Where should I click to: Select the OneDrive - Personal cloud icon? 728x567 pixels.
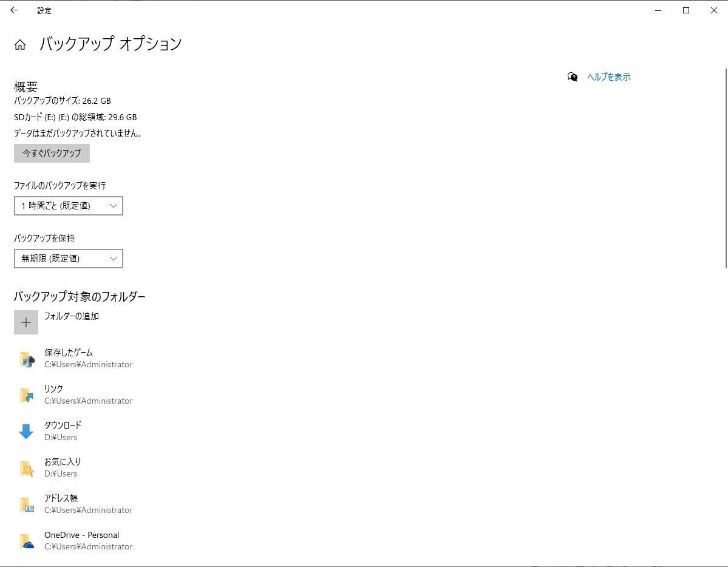click(x=26, y=540)
